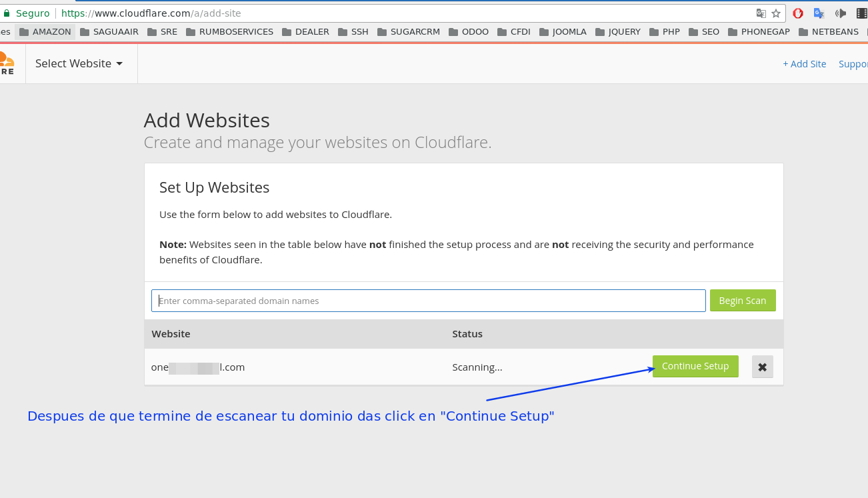This screenshot has width=868, height=498.
Task: Open the NETBEANS bookmarks folder
Action: point(829,31)
